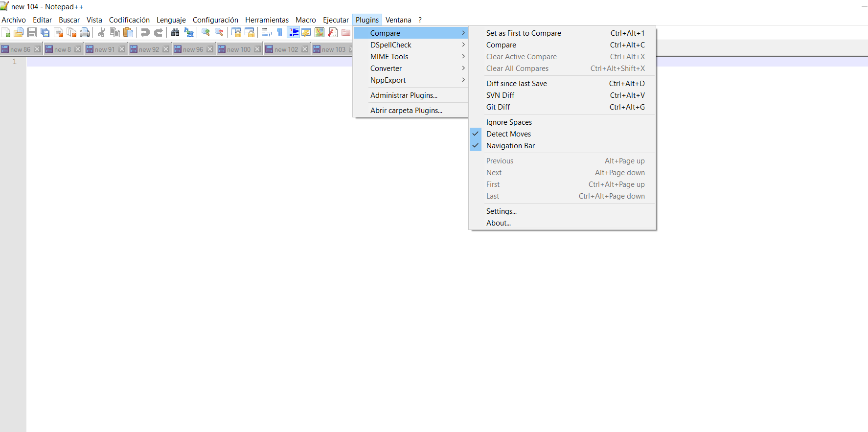
Task: Open the Archivo menu
Action: (x=14, y=20)
